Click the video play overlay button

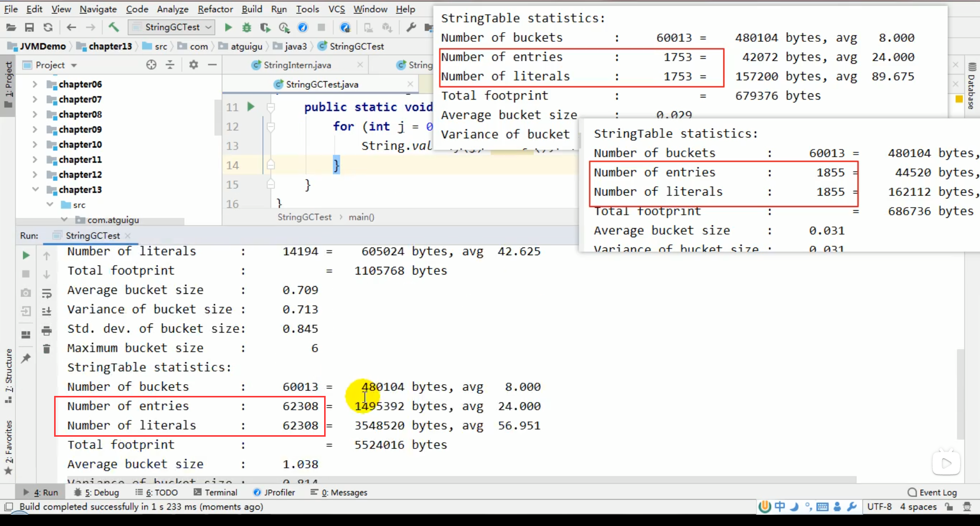(946, 463)
